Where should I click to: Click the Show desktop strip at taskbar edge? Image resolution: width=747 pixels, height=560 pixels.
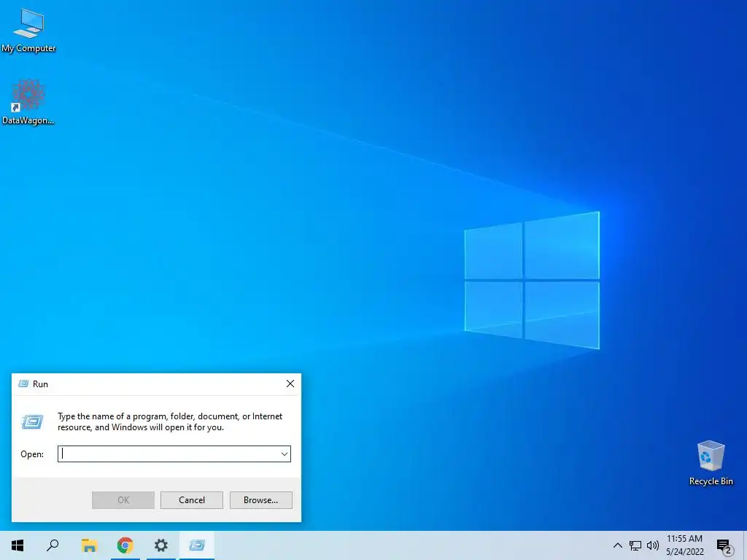[745, 545]
